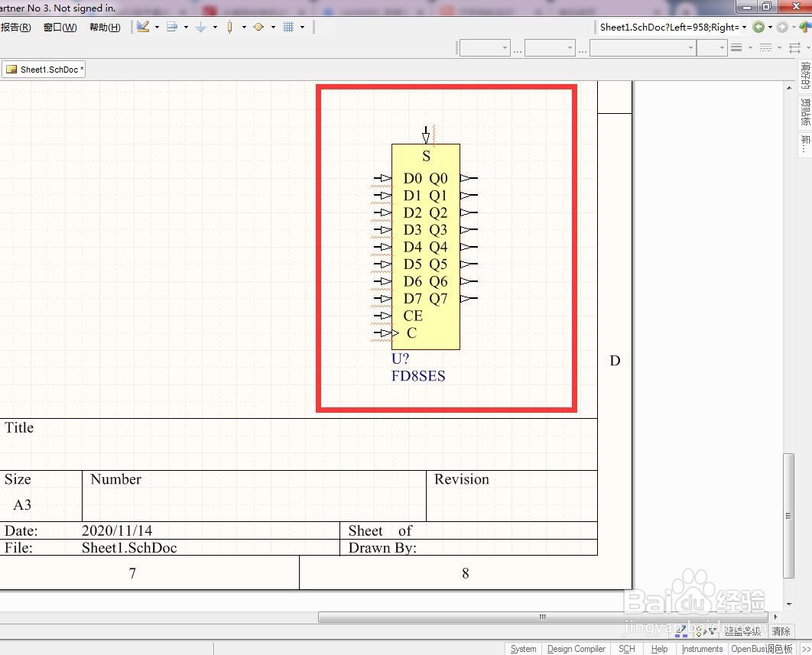Click the horizontal scrollbar right arrow
Image resolution: width=812 pixels, height=655 pixels.
pos(775,617)
